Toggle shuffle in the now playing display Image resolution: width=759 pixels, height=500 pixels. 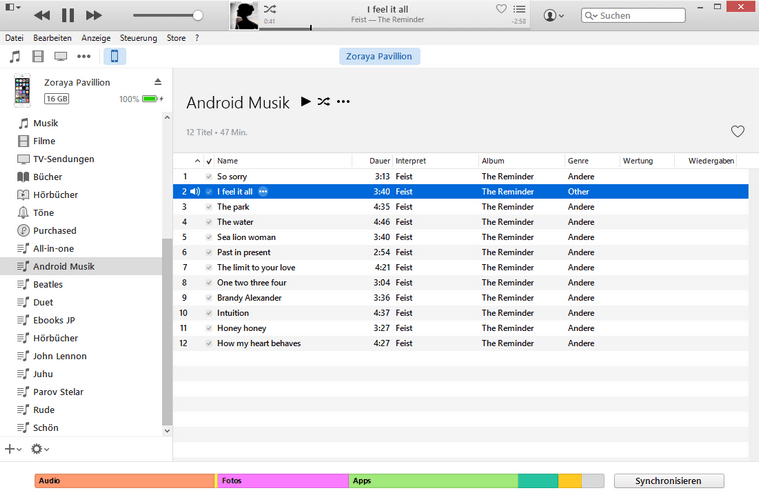coord(270,9)
